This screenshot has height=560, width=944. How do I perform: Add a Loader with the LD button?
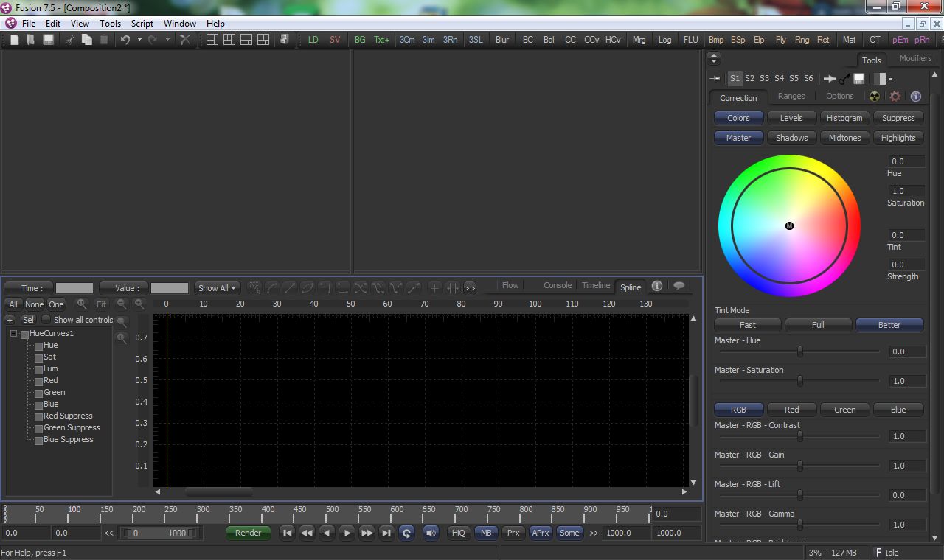coord(313,40)
